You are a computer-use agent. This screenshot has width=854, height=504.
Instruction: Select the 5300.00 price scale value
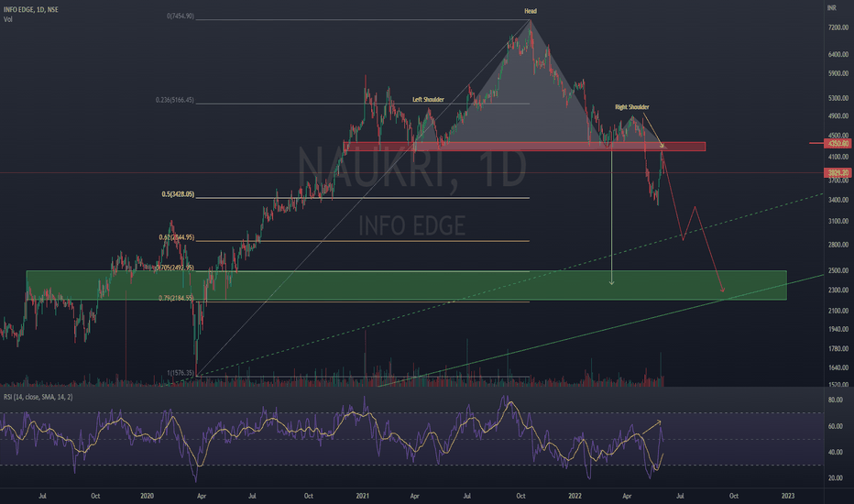(838, 99)
